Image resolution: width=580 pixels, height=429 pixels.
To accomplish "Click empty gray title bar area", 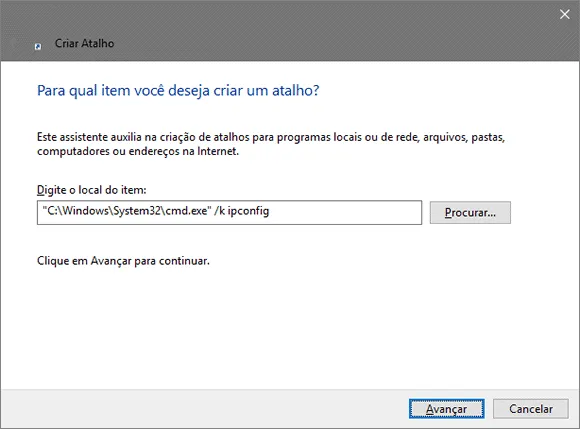I will pyautogui.click(x=296, y=30).
